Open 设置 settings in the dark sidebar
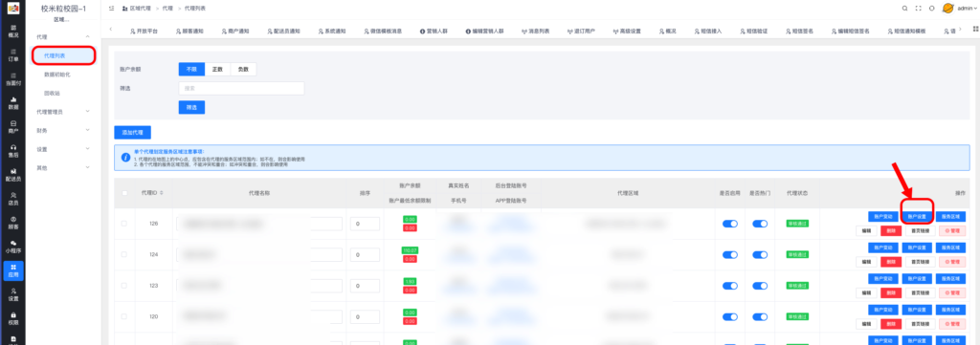The width and height of the screenshot is (980, 345). 13,294
